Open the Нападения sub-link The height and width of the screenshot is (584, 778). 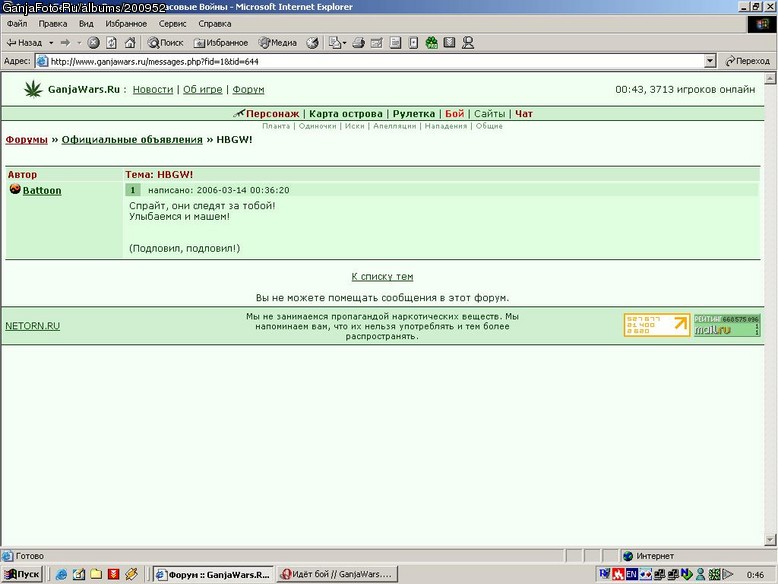pyautogui.click(x=446, y=126)
